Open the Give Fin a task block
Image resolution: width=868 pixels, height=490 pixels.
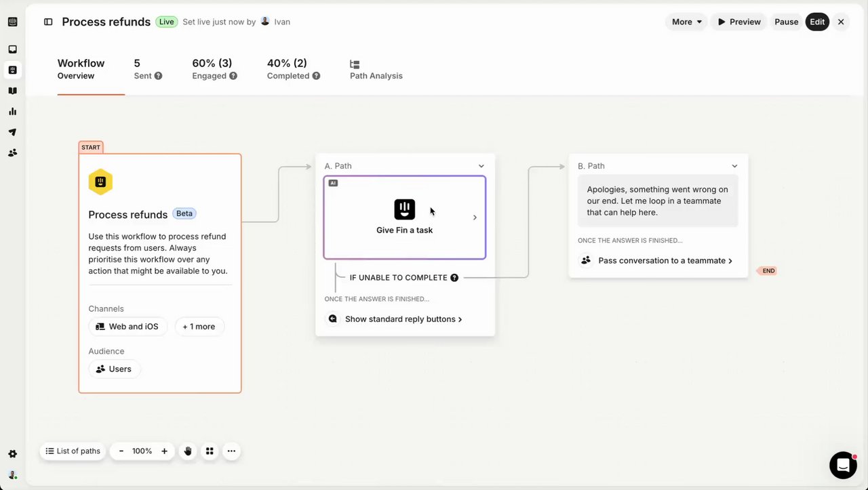pyautogui.click(x=405, y=218)
